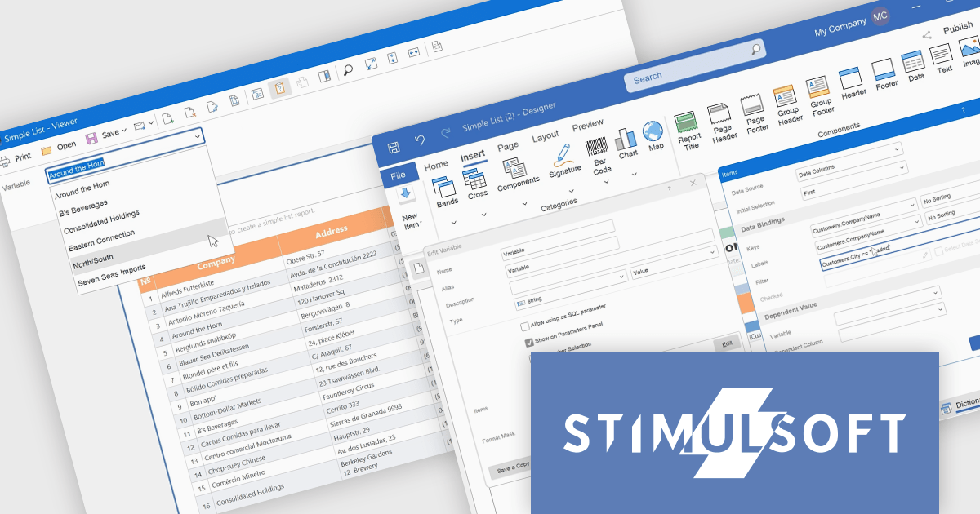Expand the Chart dropdown chevron

coord(635,174)
